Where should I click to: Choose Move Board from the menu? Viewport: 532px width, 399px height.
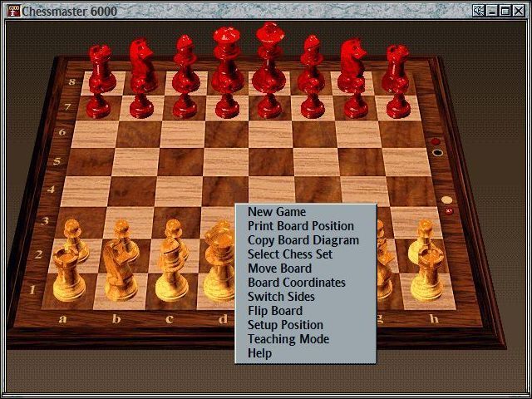(279, 268)
